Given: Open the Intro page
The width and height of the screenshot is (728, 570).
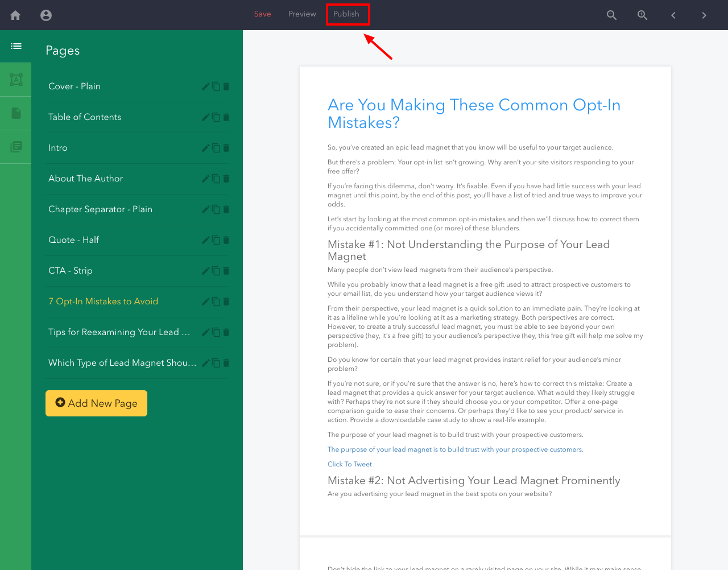Looking at the screenshot, I should point(58,148).
